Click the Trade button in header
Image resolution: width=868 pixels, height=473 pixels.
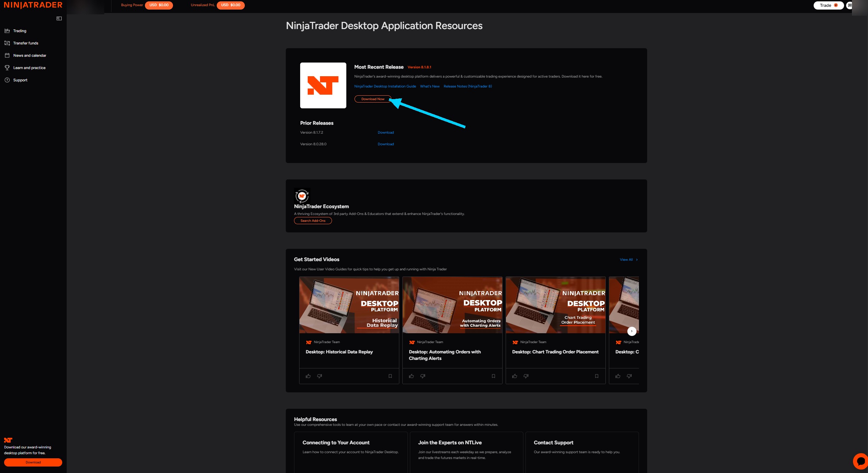tap(828, 5)
